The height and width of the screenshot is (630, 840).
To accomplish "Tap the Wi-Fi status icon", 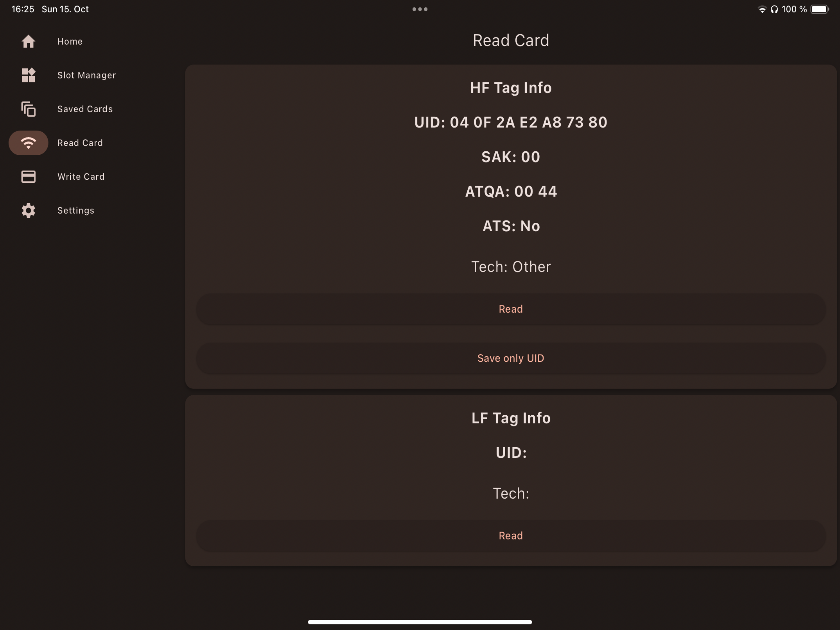I will (x=762, y=9).
